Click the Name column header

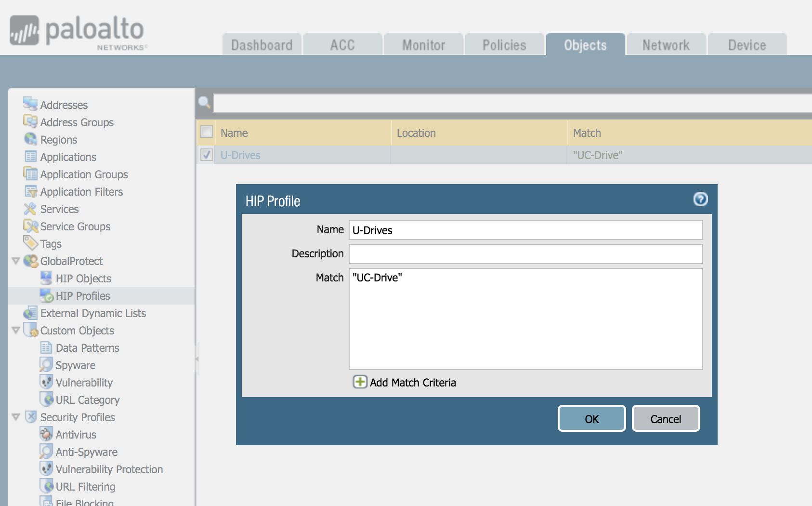[x=303, y=133]
